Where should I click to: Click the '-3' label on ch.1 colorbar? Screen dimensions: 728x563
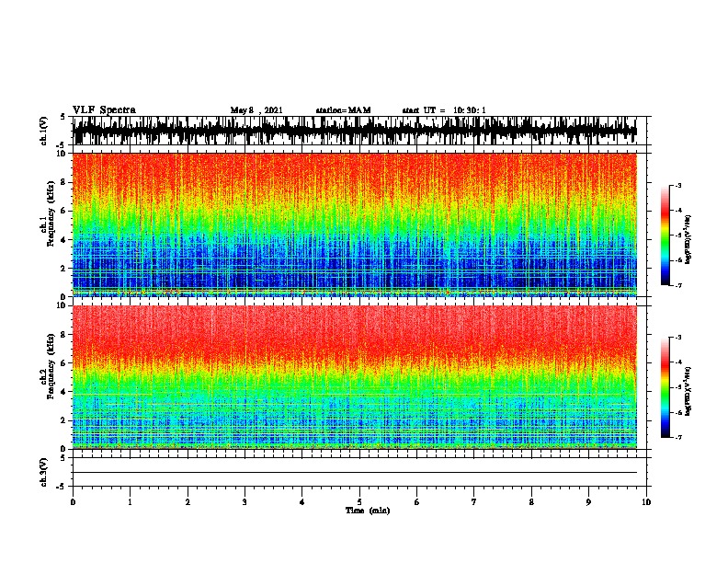point(678,185)
